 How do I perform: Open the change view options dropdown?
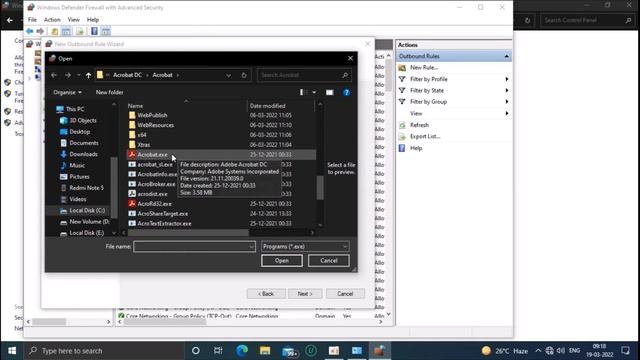pos(314,92)
